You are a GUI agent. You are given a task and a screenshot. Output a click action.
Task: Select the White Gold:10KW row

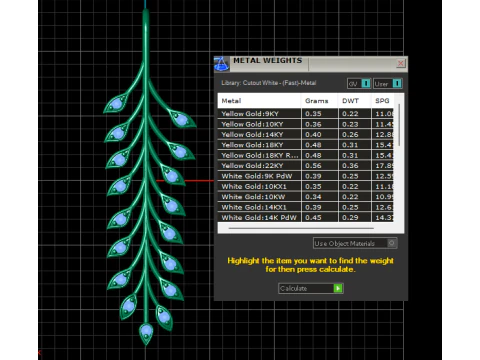[306, 197]
